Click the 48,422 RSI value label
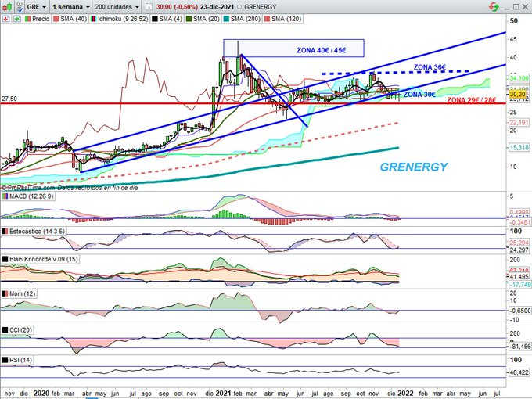Image resolution: width=532 pixels, height=399 pixels. tap(519, 372)
